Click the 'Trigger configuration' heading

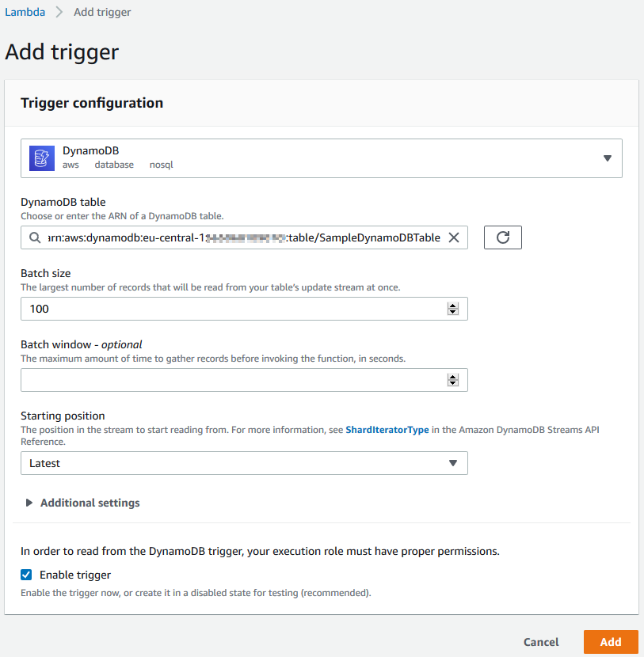click(92, 103)
